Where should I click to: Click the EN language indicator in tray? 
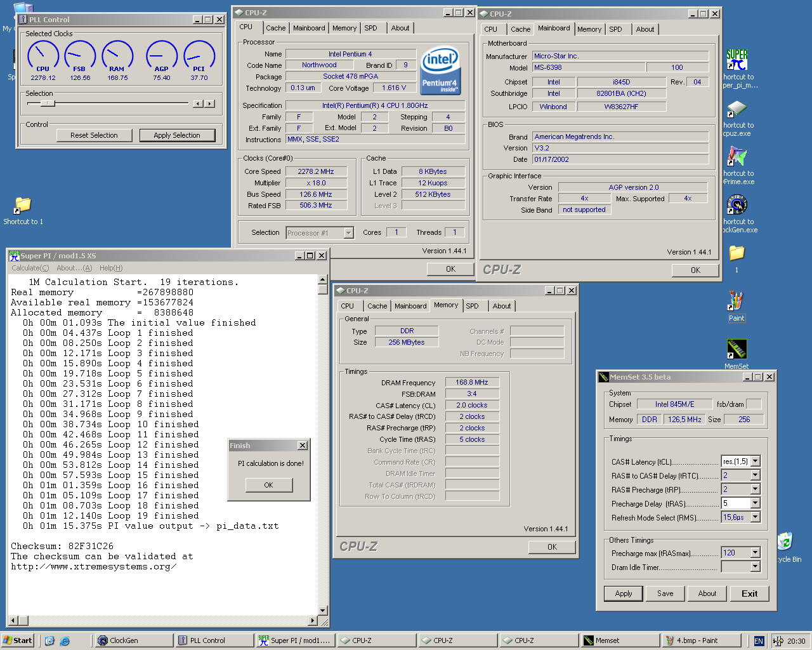point(759,641)
